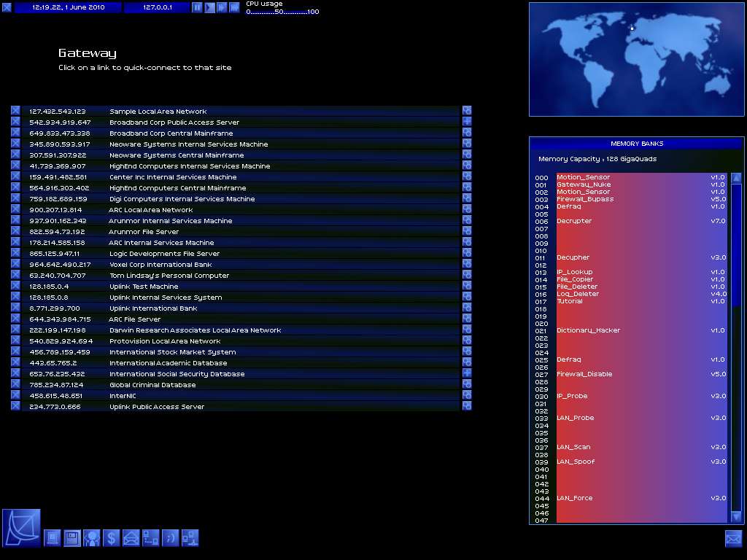Set game speed to normal play
This screenshot has width=747, height=560.
pos(209,7)
